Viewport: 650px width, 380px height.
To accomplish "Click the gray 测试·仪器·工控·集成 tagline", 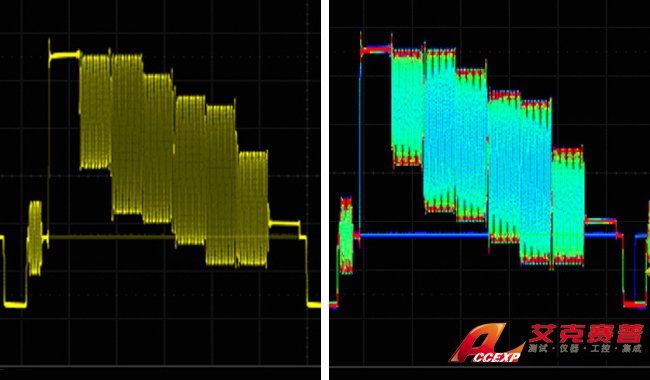I will (x=585, y=349).
